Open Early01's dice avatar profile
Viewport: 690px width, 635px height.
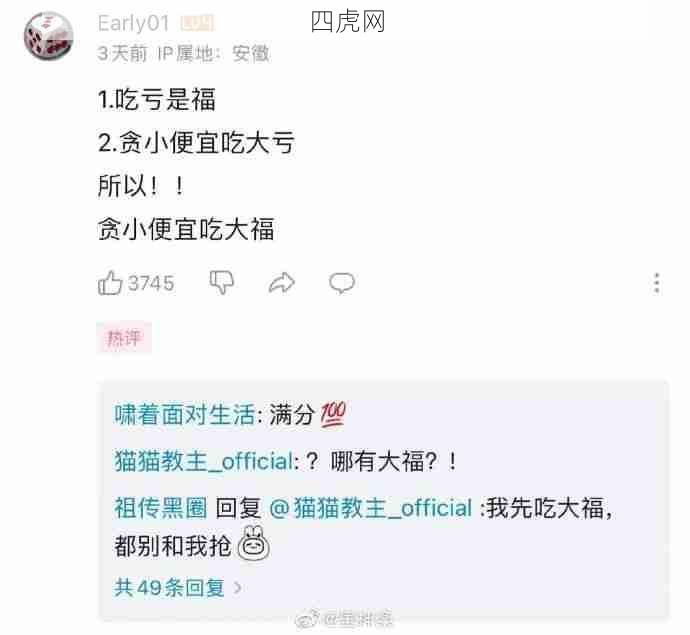click(48, 36)
